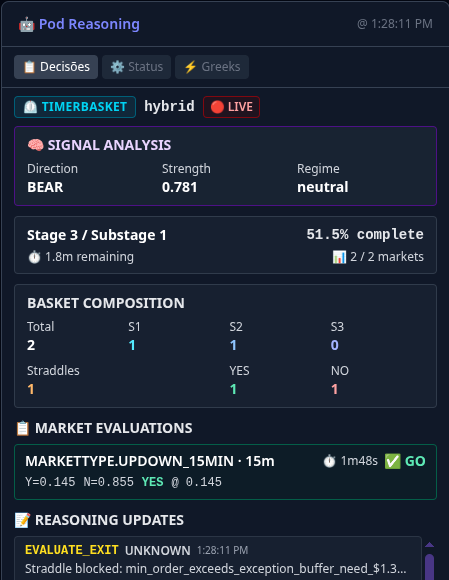Select the TIMERBASKET badge
This screenshot has height=580, width=449.
coord(75,107)
